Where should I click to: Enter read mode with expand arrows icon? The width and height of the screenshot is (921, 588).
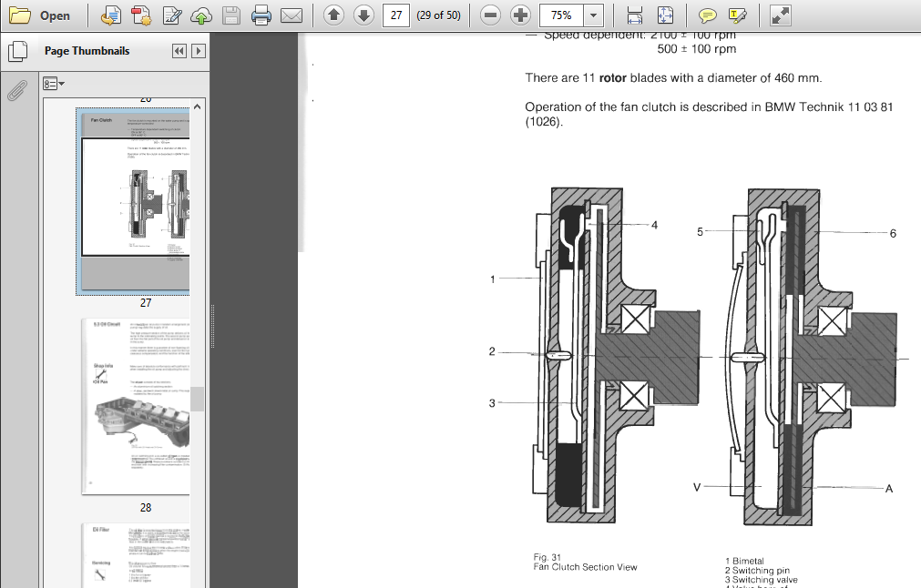780,15
